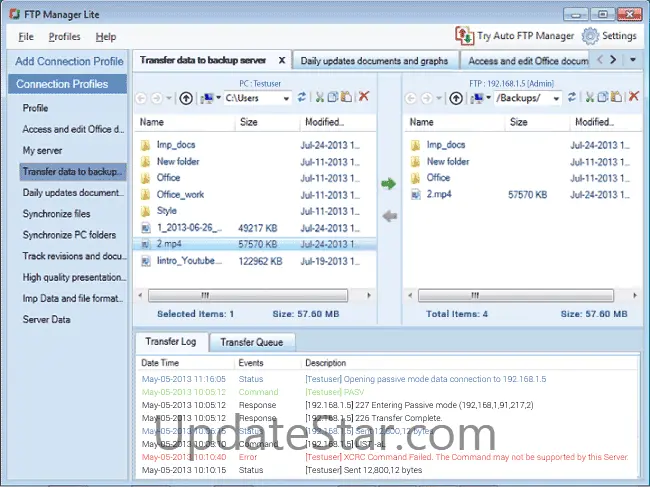Click FTP pane horizontal scrollbar thumb

(516, 296)
